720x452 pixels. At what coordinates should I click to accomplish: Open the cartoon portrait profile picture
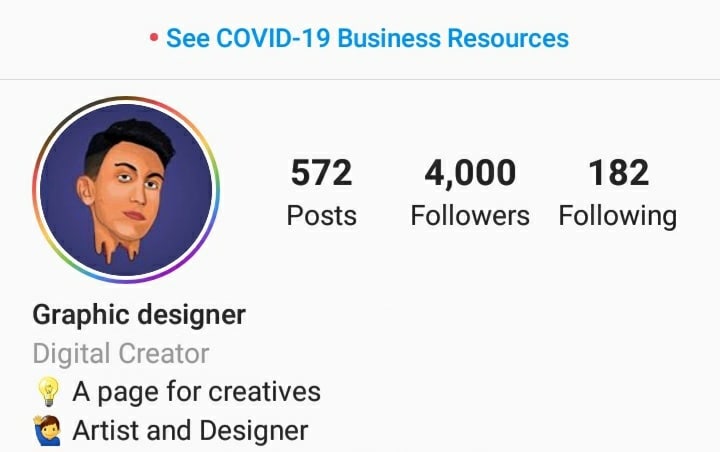point(126,190)
